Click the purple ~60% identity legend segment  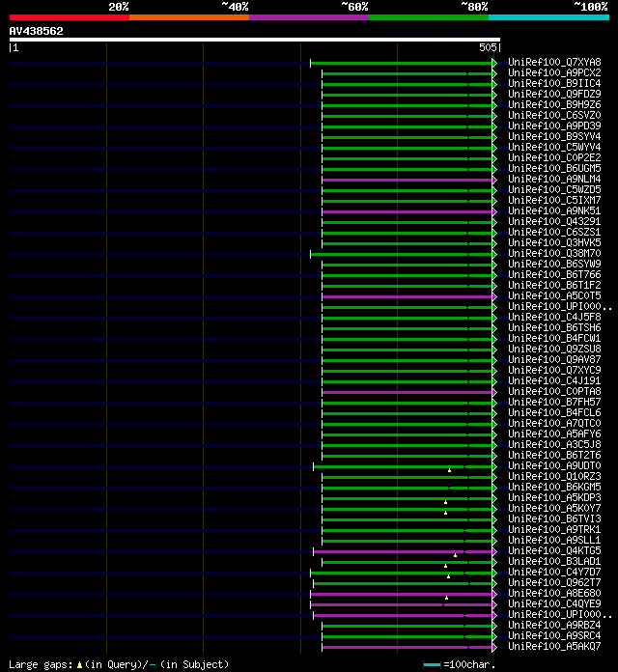click(309, 17)
